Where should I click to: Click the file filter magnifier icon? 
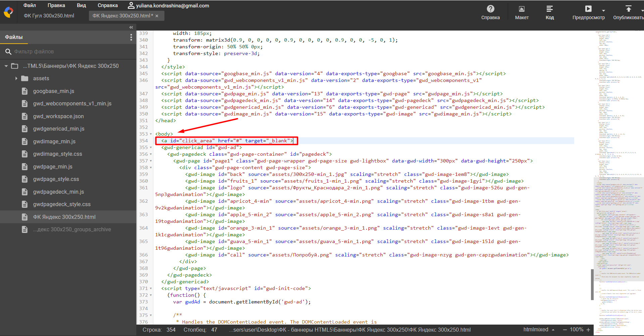(8, 52)
